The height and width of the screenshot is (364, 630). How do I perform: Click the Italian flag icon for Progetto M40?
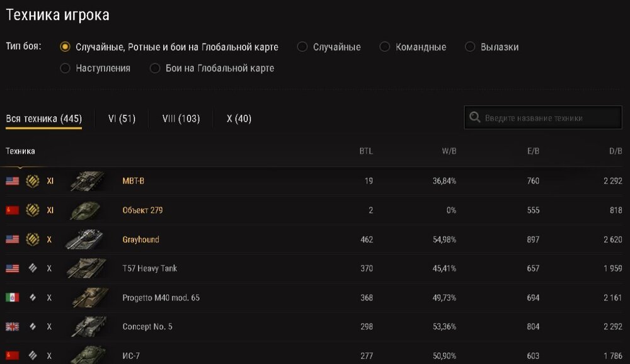pyautogui.click(x=13, y=297)
